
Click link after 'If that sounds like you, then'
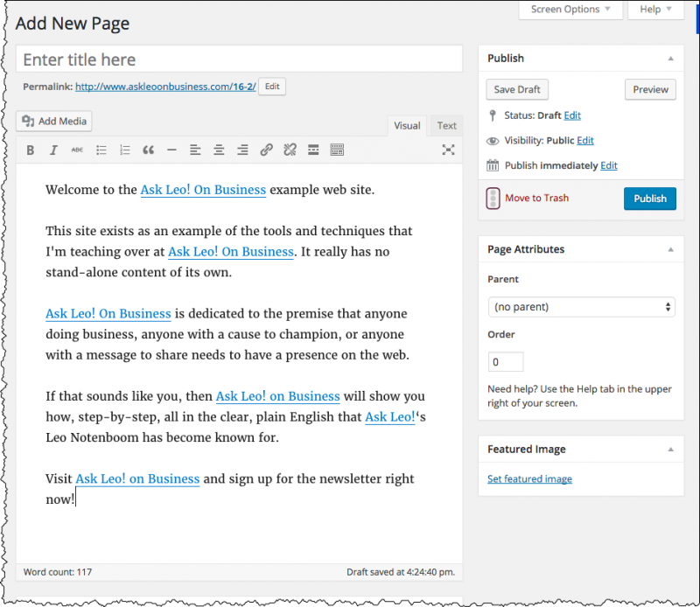click(x=278, y=396)
